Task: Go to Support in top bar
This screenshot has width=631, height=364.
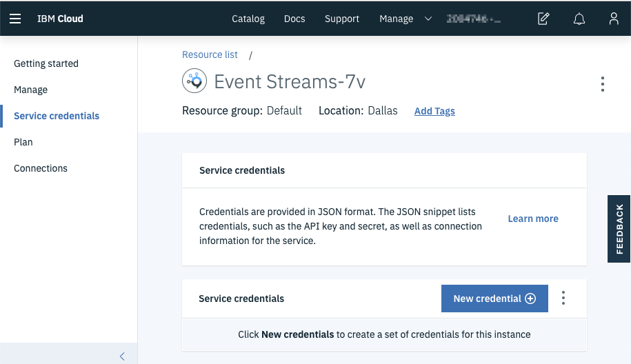Action: (341, 19)
